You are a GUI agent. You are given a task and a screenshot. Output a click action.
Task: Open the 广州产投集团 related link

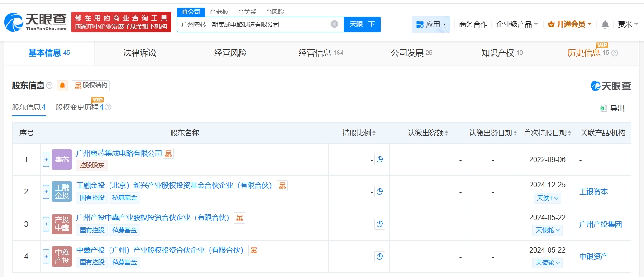click(601, 224)
